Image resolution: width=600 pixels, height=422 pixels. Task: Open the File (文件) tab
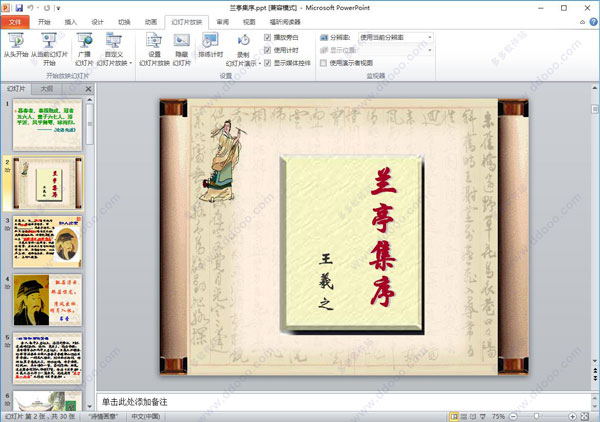click(x=15, y=22)
